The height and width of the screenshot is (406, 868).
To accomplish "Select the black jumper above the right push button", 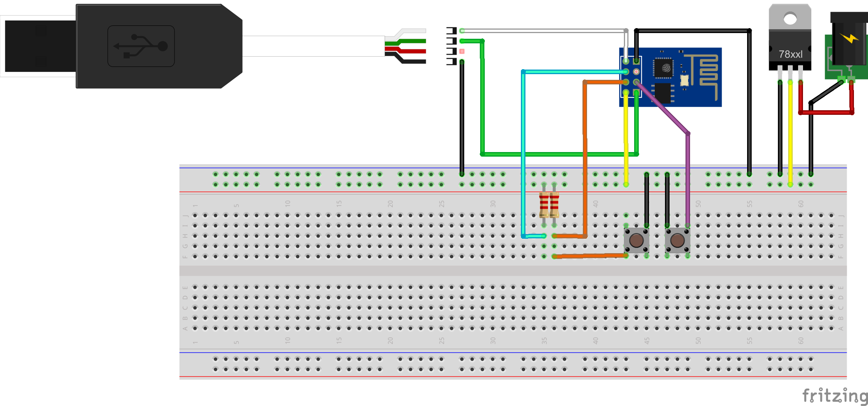I will tap(667, 200).
